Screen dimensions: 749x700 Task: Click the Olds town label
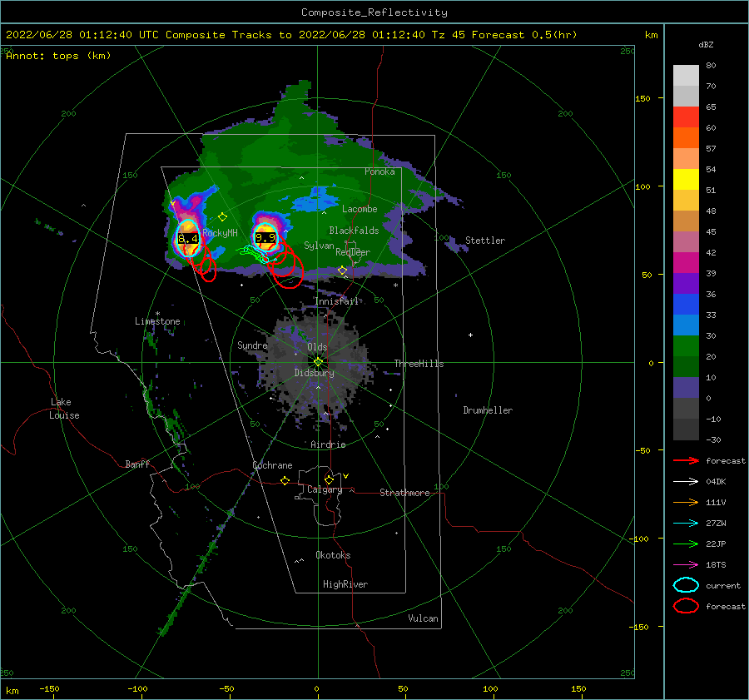317,347
